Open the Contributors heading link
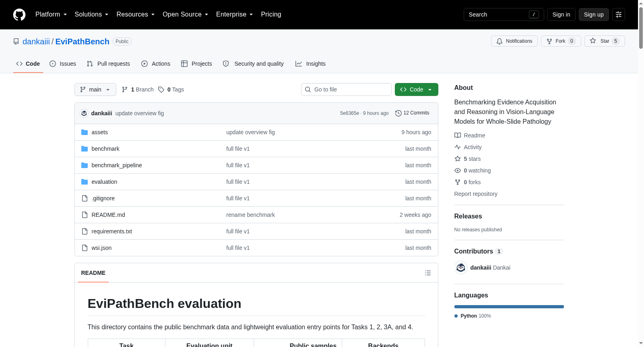This screenshot has height=347, width=644. coord(479,251)
